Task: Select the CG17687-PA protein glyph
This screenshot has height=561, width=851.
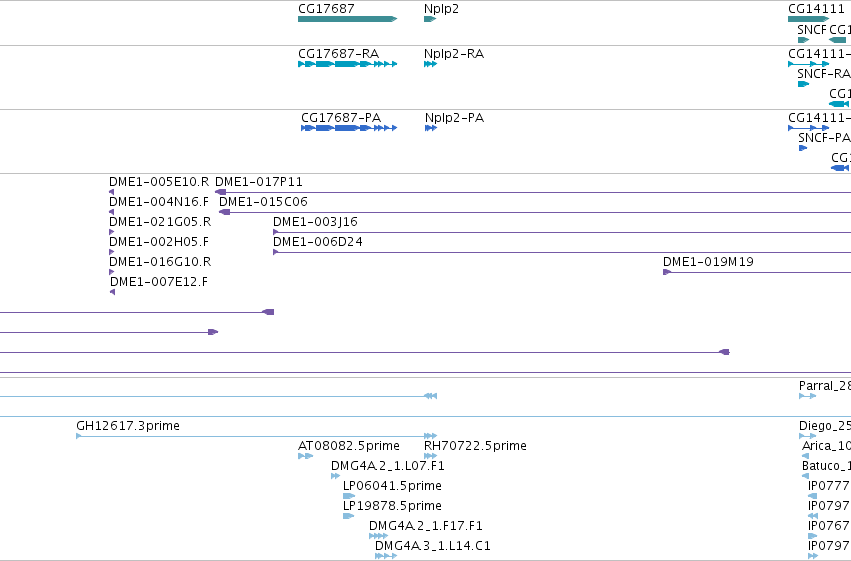Action: tap(349, 128)
